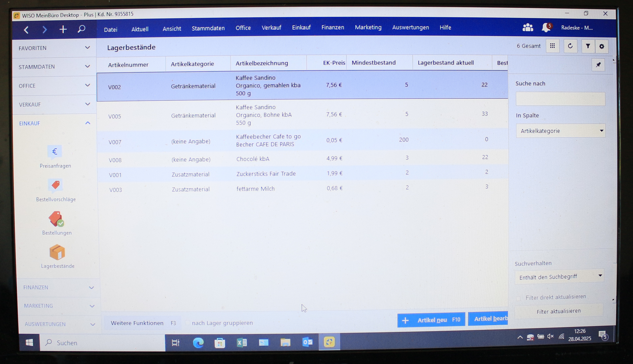The width and height of the screenshot is (633, 364).
Task: Open the Stammdaten menu
Action: pos(208,28)
